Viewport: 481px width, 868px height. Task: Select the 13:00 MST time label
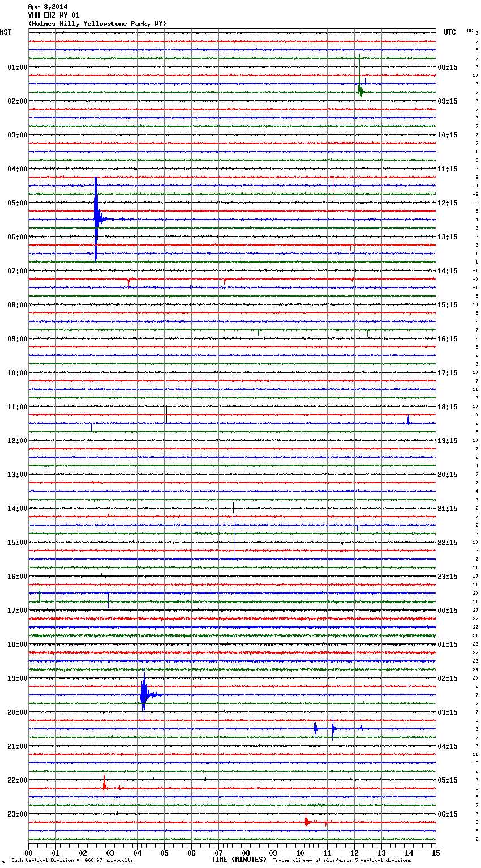point(18,475)
